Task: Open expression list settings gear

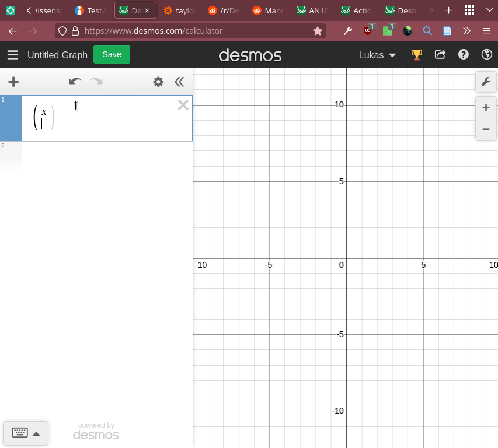Action: coord(158,82)
